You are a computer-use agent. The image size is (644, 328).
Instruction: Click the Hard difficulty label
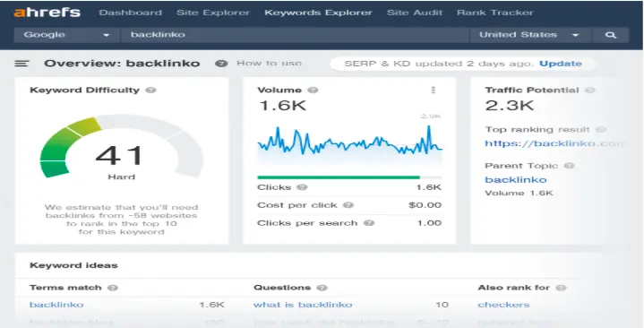click(x=121, y=177)
